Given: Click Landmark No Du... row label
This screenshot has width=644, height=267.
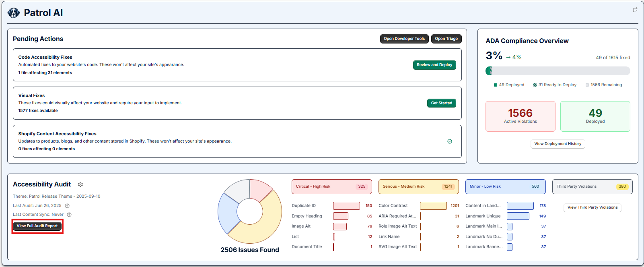Looking at the screenshot, I should [x=484, y=237].
